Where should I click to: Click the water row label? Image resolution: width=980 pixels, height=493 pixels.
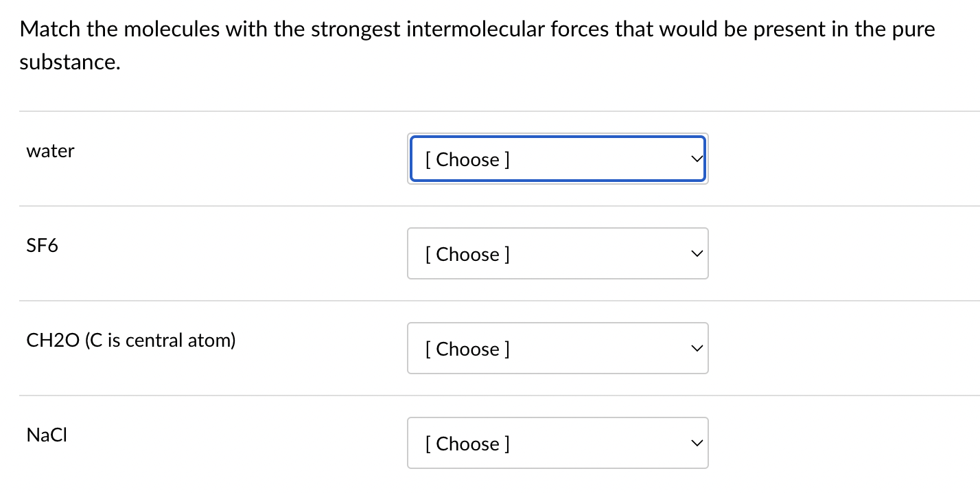(x=50, y=151)
